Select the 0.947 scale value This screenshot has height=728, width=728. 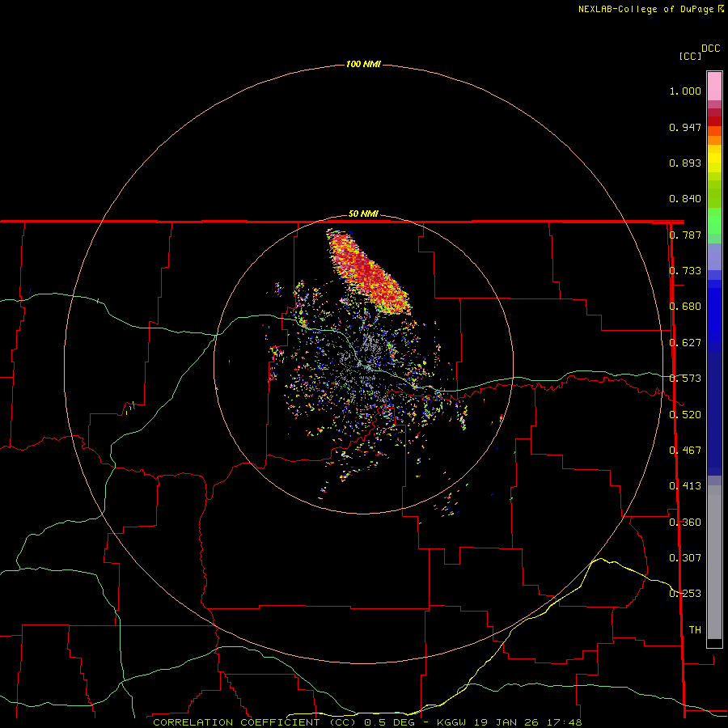tap(685, 127)
